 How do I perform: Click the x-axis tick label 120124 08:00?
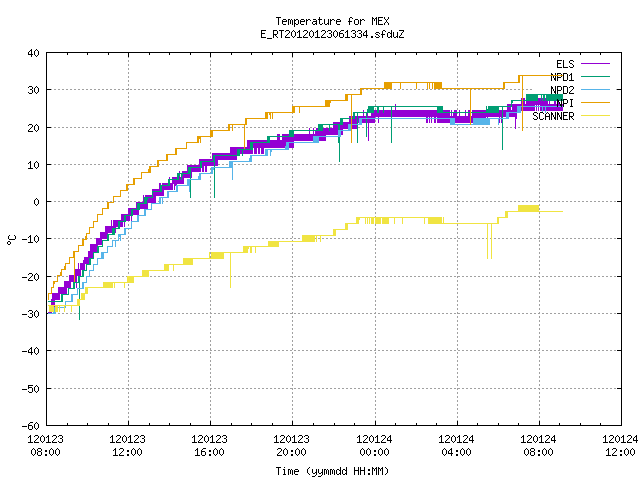pyautogui.click(x=538, y=446)
